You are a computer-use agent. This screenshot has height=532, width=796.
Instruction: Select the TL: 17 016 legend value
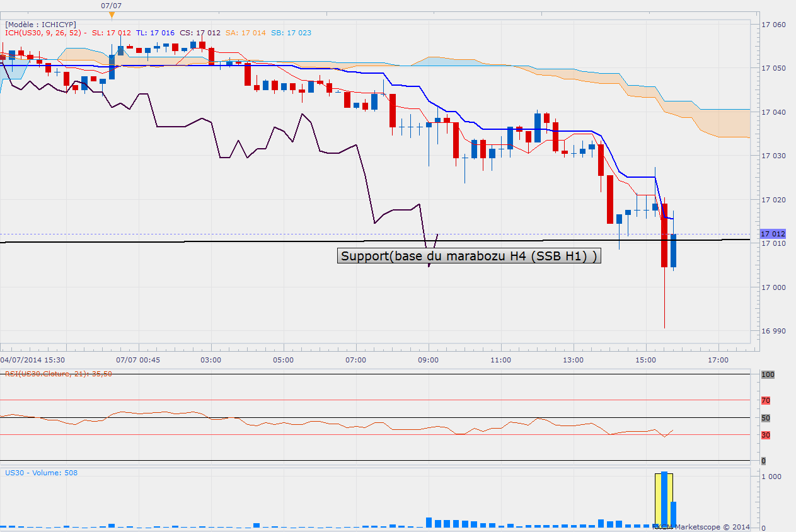click(x=155, y=33)
